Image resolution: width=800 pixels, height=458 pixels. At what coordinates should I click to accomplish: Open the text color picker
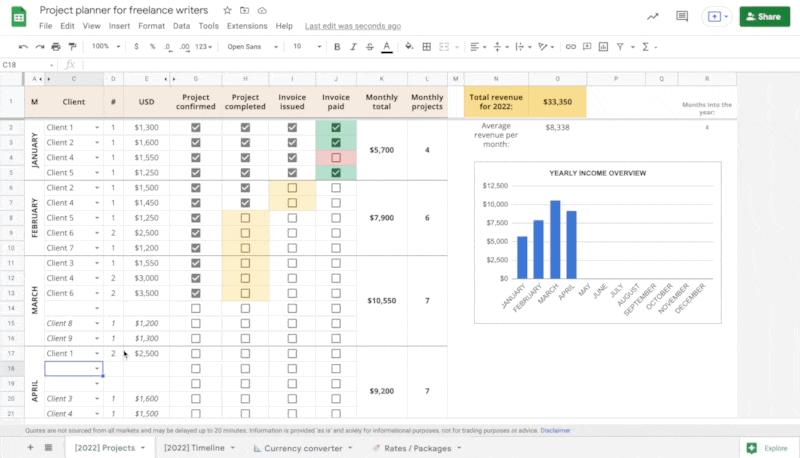[386, 46]
